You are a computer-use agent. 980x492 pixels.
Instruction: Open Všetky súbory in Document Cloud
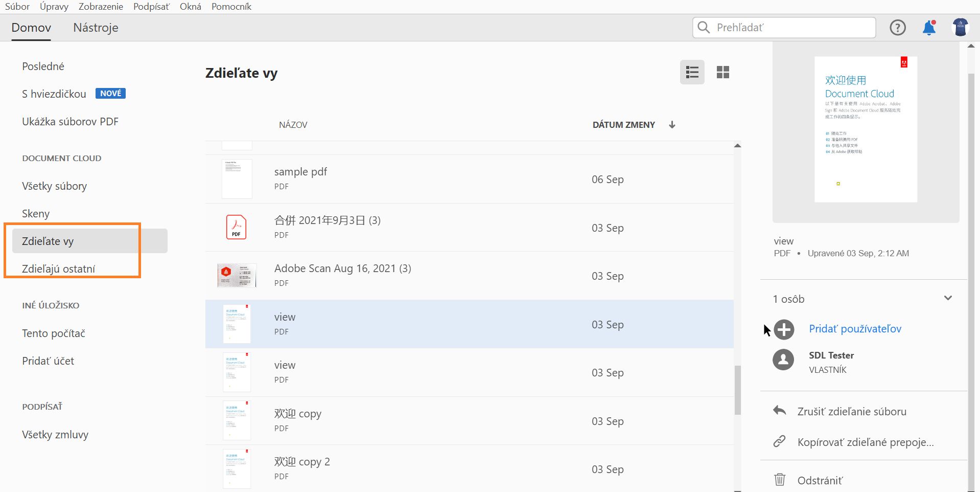[x=54, y=186]
